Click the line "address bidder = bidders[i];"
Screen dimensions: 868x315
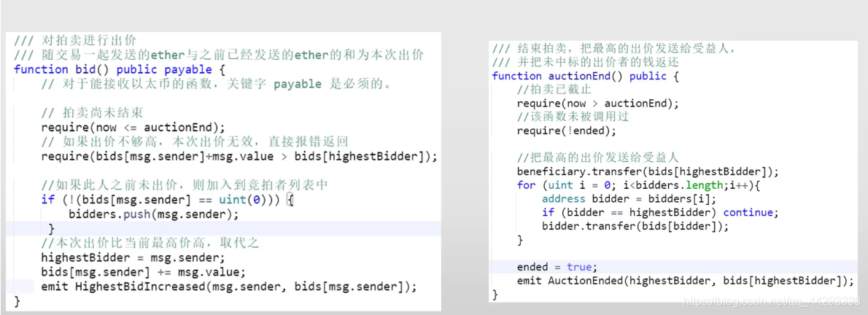[629, 199]
